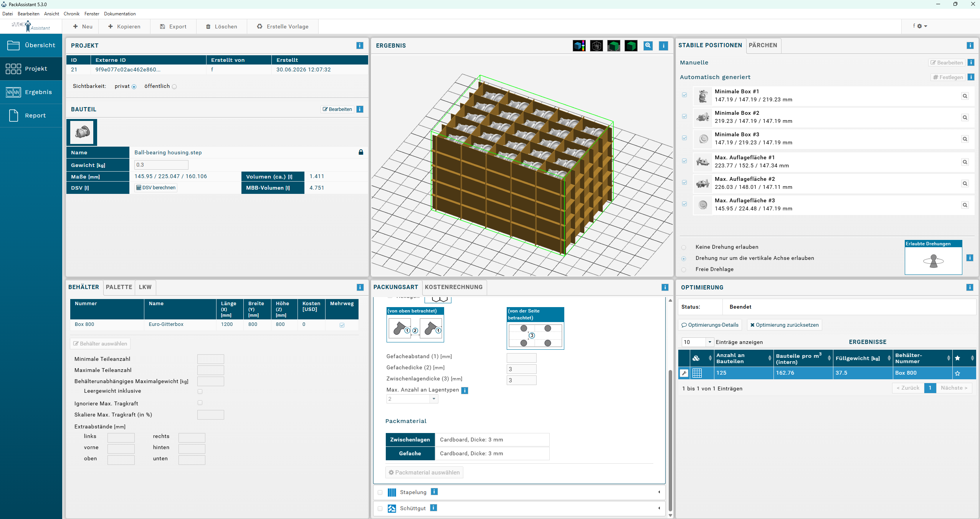Toggle the Max. Auflagefläche #2 checkbox
Viewport: 980px width, 519px height.
click(x=684, y=182)
